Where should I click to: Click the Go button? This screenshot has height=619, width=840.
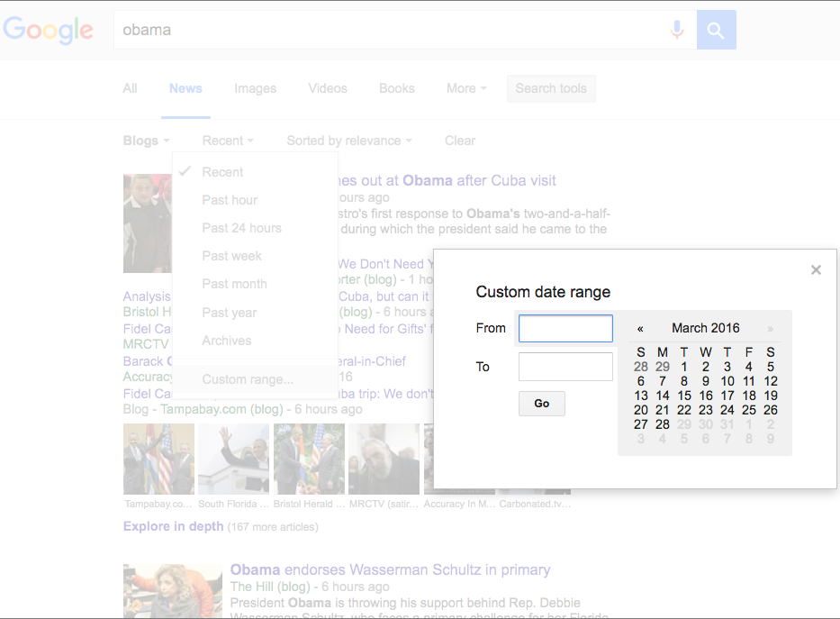coord(542,404)
